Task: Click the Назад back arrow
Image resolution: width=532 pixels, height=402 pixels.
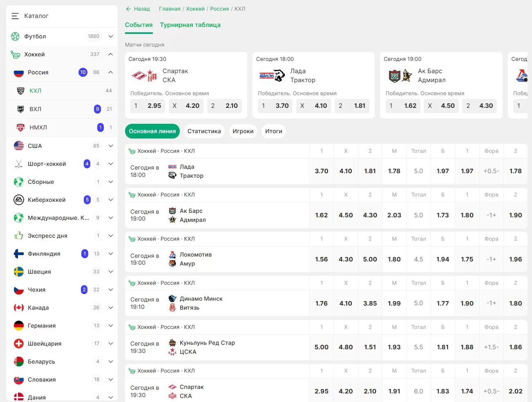Action: pyautogui.click(x=129, y=9)
